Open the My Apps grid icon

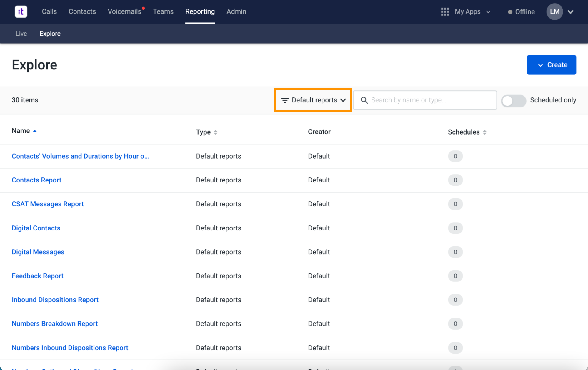tap(445, 12)
